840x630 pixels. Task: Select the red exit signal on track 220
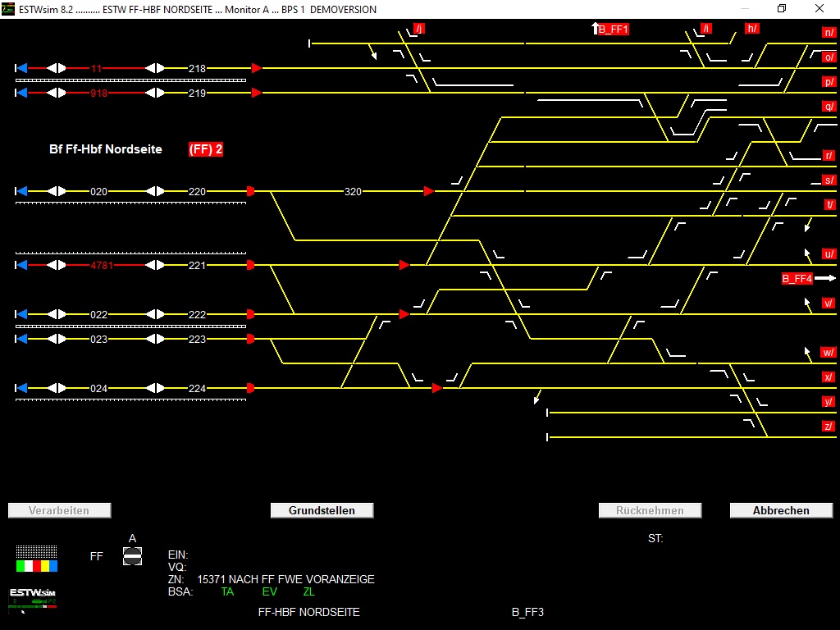pos(249,191)
